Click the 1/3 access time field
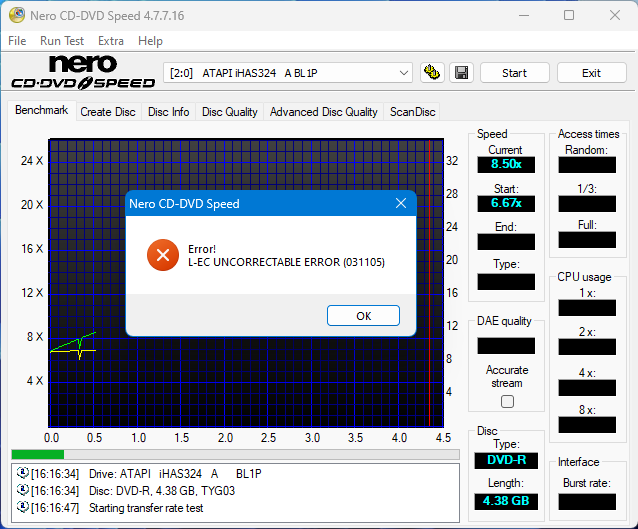 (587, 203)
